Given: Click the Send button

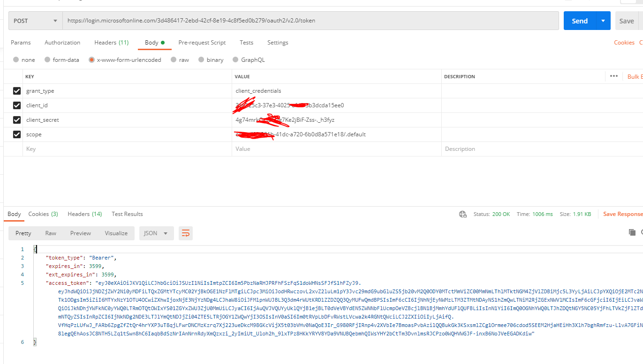Looking at the screenshot, I should click(x=579, y=21).
